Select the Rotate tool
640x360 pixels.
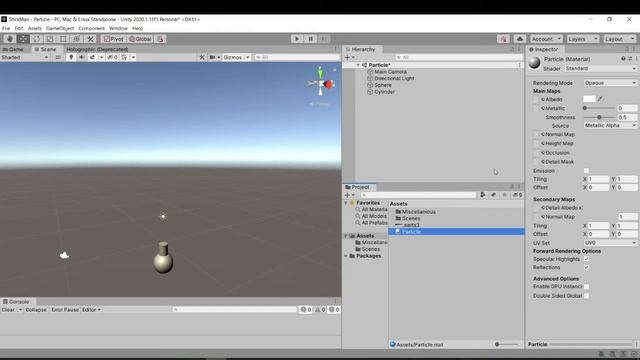point(36,39)
